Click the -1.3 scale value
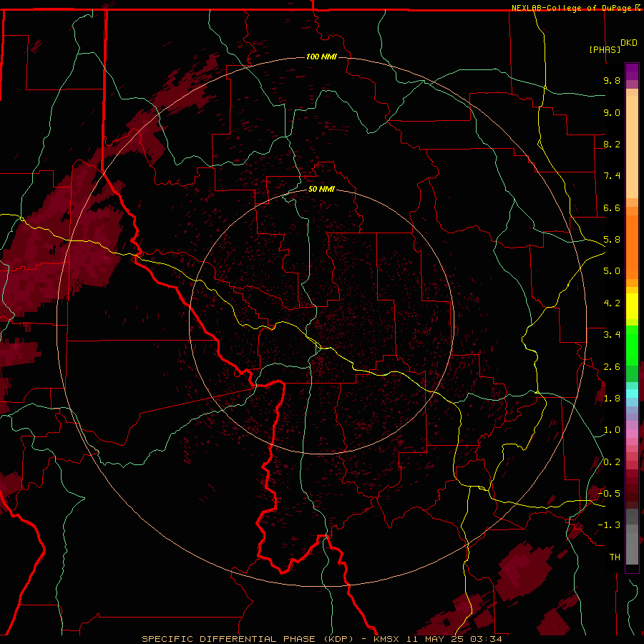 609,525
